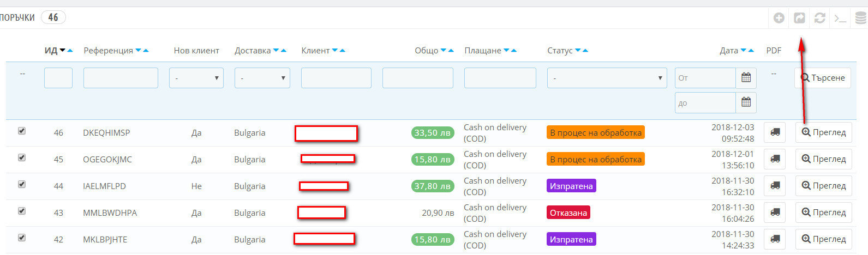Open Преглед for order IAELMFLPD
Screen dimensions: 868x255
coord(823,186)
